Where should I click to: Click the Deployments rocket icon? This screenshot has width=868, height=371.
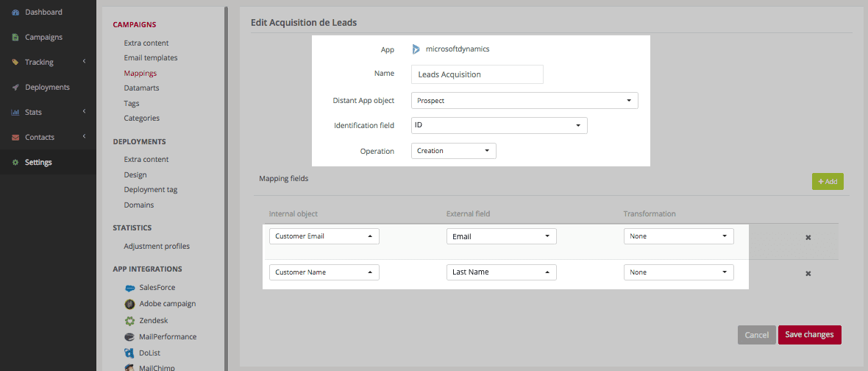click(15, 88)
